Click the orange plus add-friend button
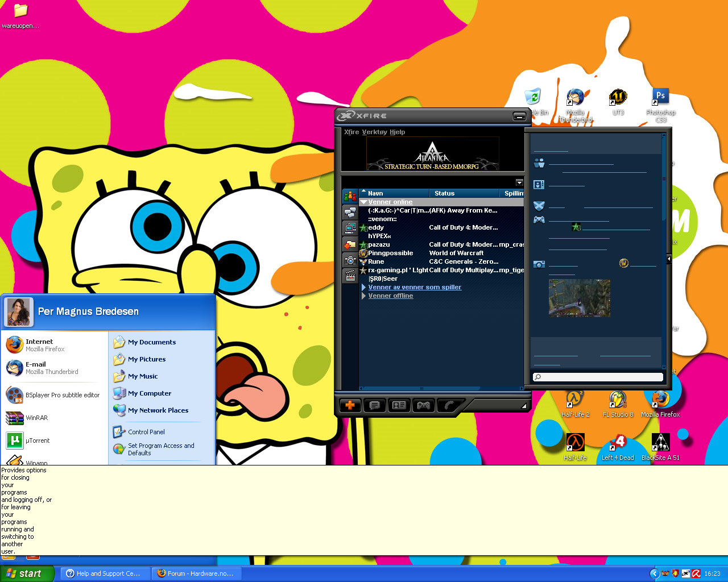 pos(350,405)
